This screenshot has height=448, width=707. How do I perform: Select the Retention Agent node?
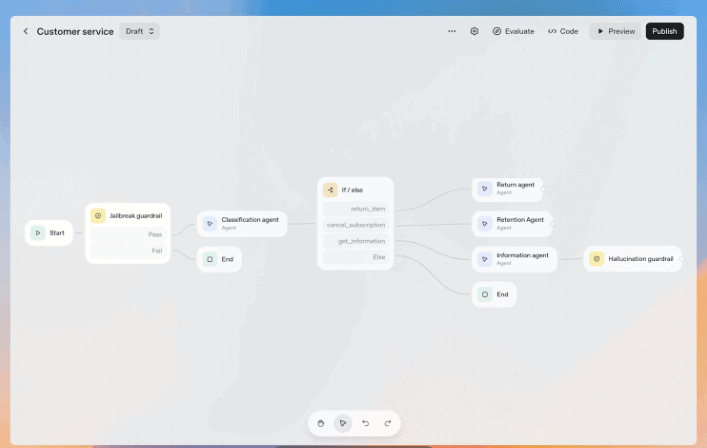pyautogui.click(x=511, y=222)
